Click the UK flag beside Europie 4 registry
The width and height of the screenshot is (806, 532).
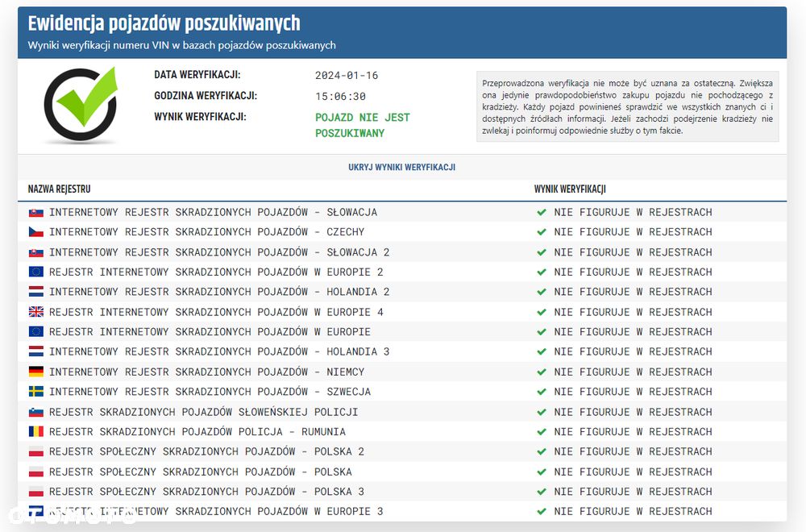pyautogui.click(x=36, y=312)
